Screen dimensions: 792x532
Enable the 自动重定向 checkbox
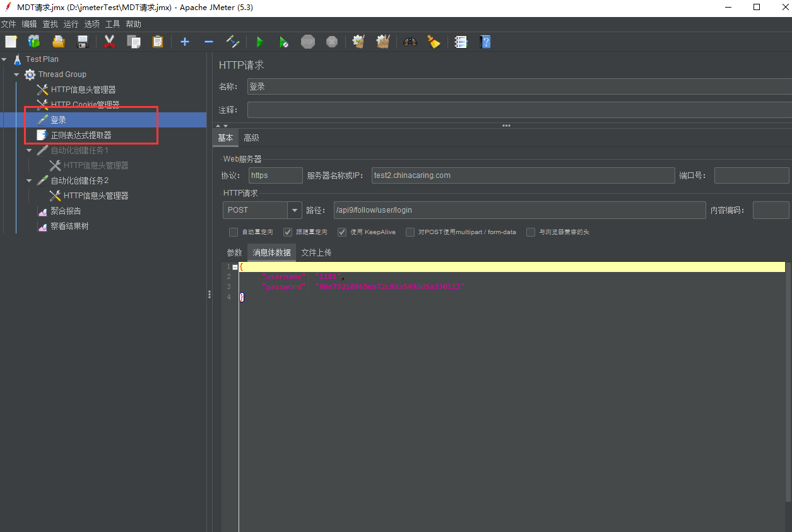(233, 232)
